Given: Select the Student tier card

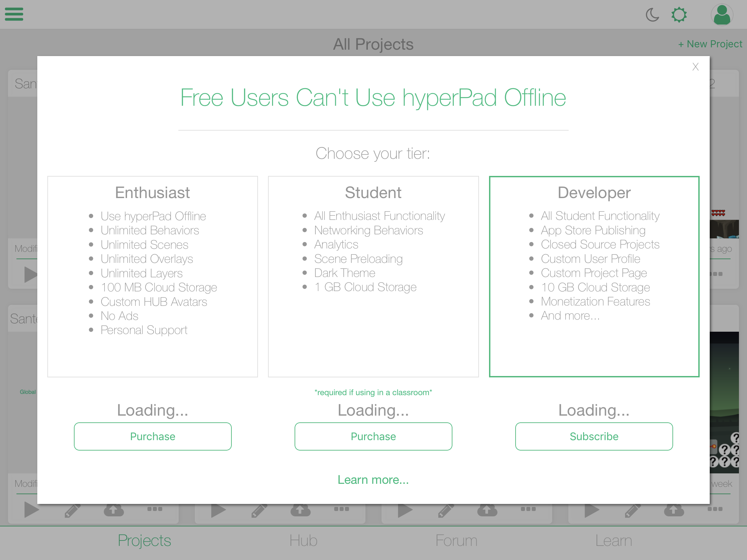Looking at the screenshot, I should pyautogui.click(x=373, y=276).
